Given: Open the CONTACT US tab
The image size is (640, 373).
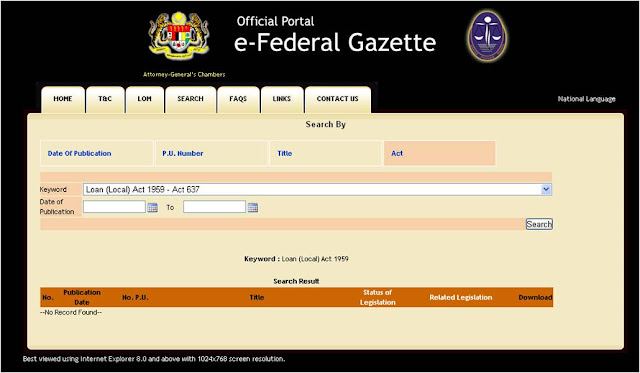Looking at the screenshot, I should click(x=338, y=99).
